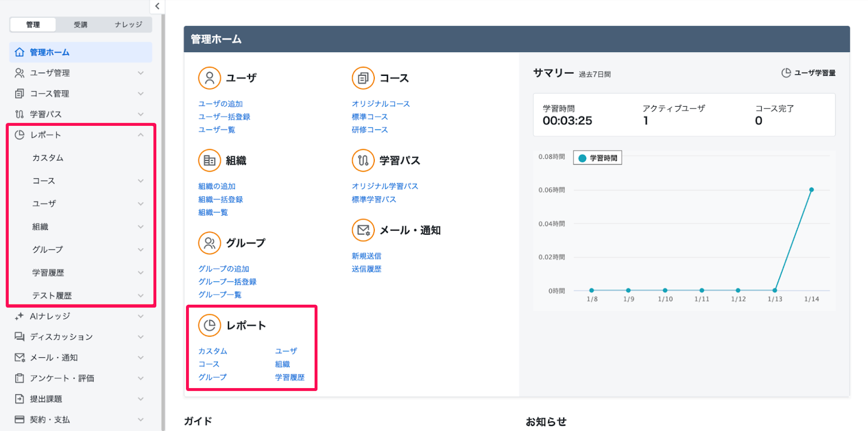
Task: Click the home icon beside 管理ホーム
Action: pyautogui.click(x=20, y=52)
